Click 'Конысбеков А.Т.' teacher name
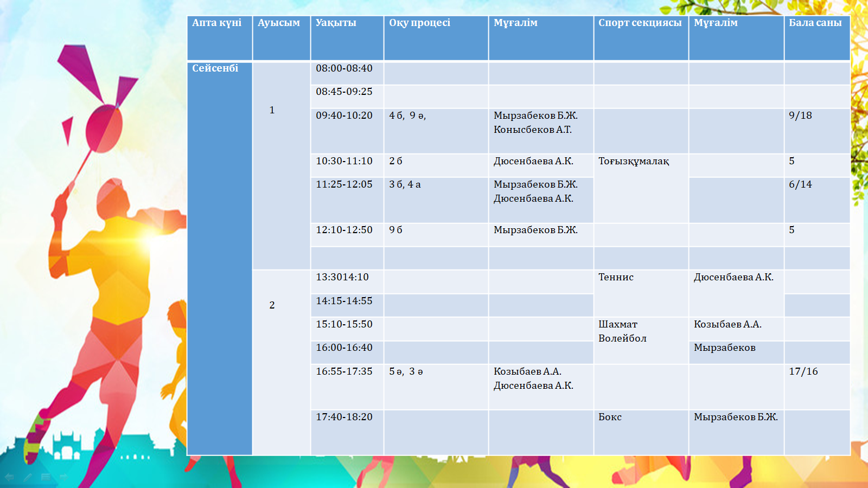 tap(533, 130)
